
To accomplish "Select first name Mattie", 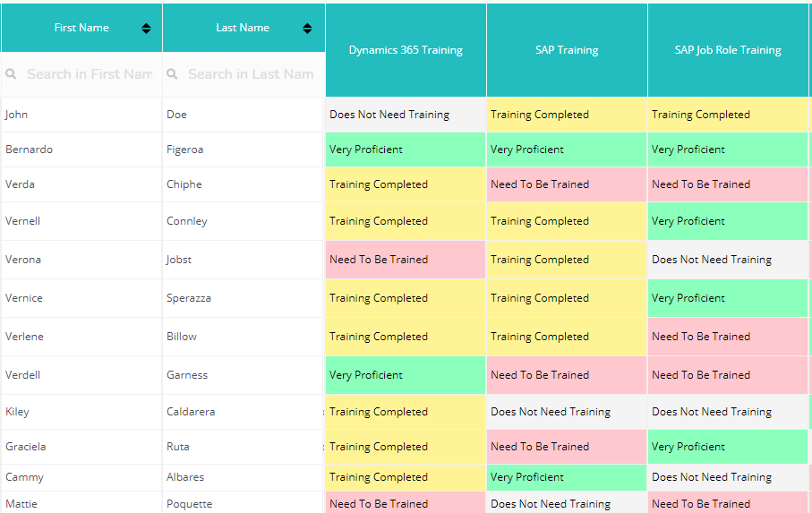I will pos(21,504).
